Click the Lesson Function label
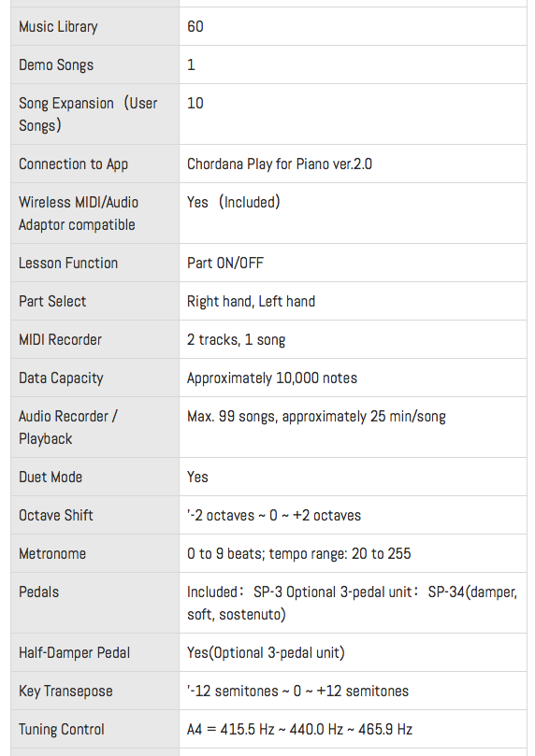The width and height of the screenshot is (535, 756). click(x=68, y=263)
